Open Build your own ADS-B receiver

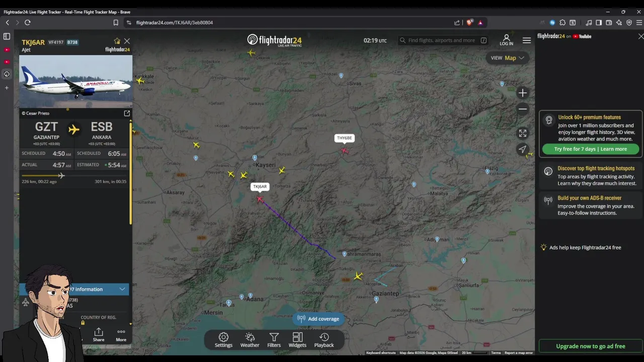(x=591, y=205)
